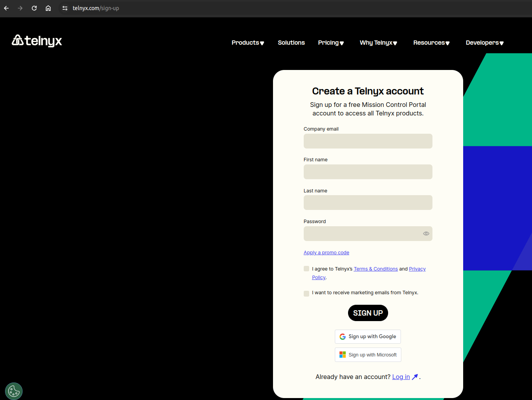Sign up with Microsoft
This screenshot has height=400, width=532.
click(x=368, y=355)
